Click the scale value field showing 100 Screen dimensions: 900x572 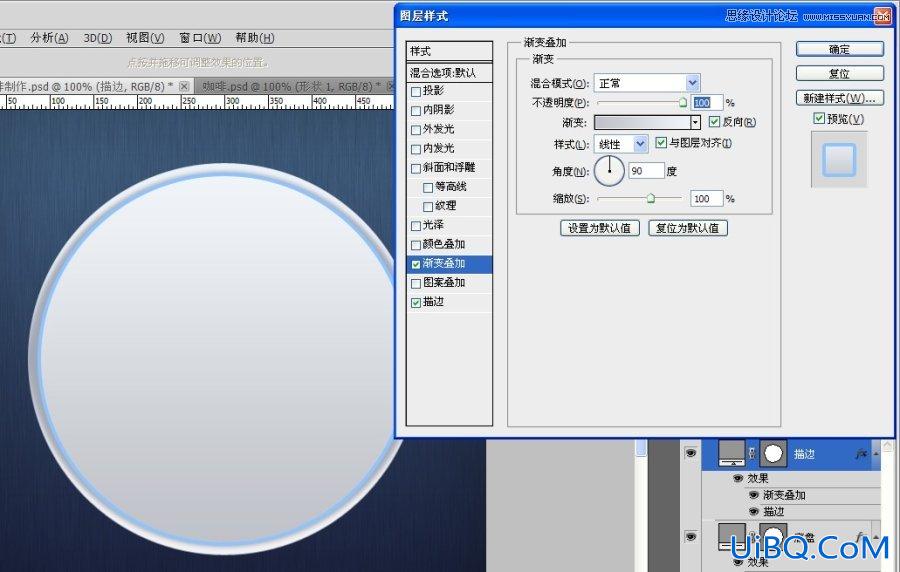706,199
